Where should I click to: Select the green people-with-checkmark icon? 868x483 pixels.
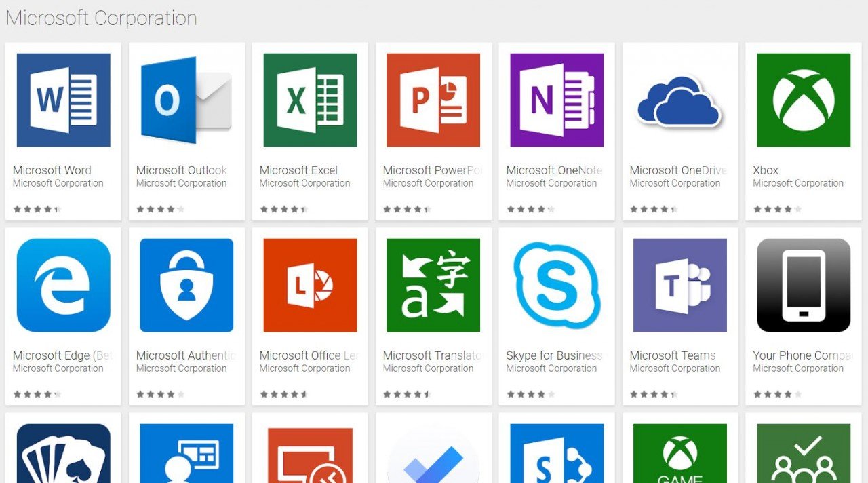pos(804,453)
